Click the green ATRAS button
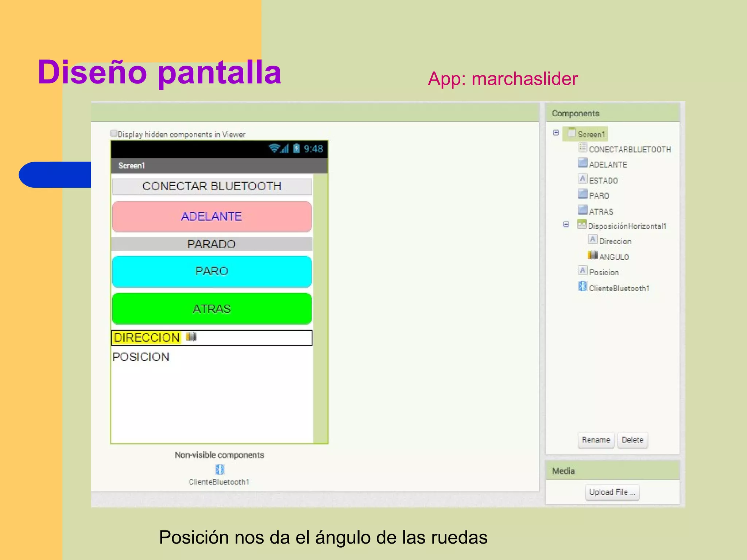Viewport: 747px width, 560px height. point(212,309)
